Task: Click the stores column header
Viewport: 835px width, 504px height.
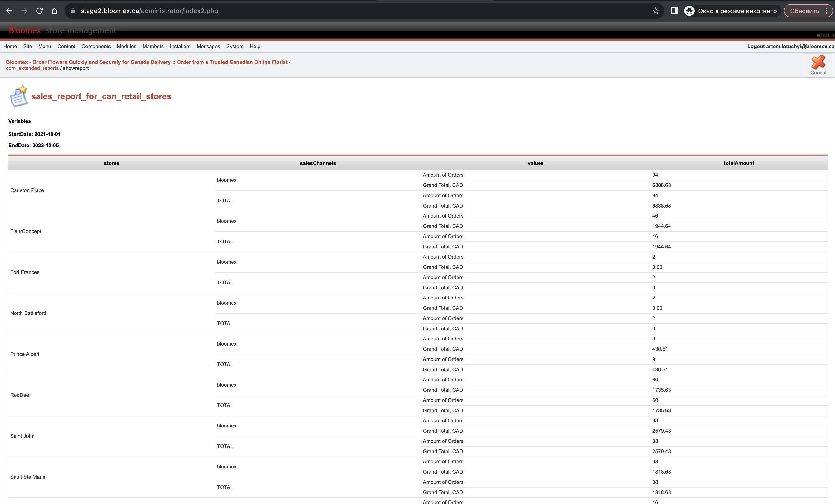Action: (x=111, y=163)
